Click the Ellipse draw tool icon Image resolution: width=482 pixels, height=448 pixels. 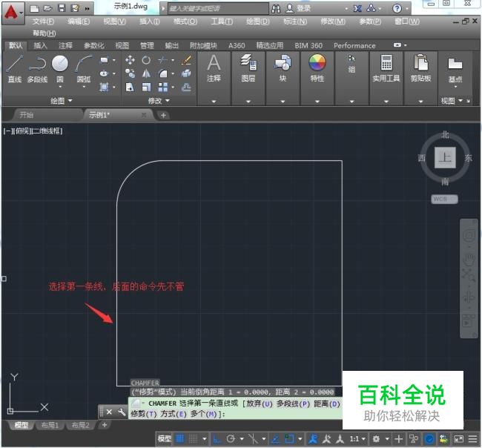coord(105,73)
